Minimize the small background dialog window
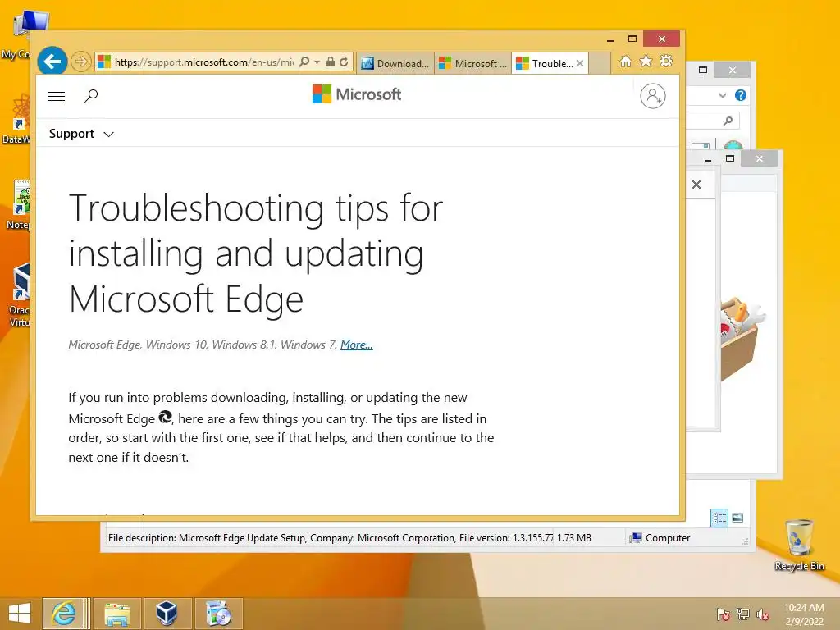This screenshot has width=840, height=630. point(708,159)
